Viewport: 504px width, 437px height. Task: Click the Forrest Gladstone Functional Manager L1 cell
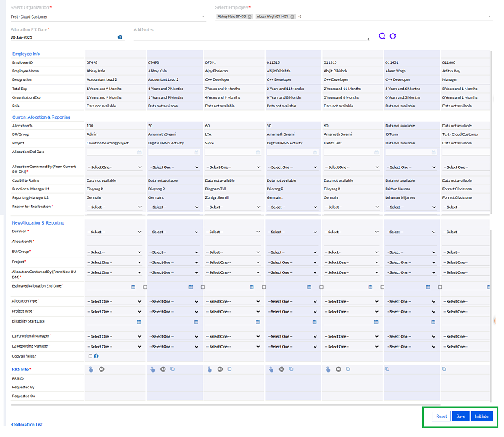[x=457, y=189]
